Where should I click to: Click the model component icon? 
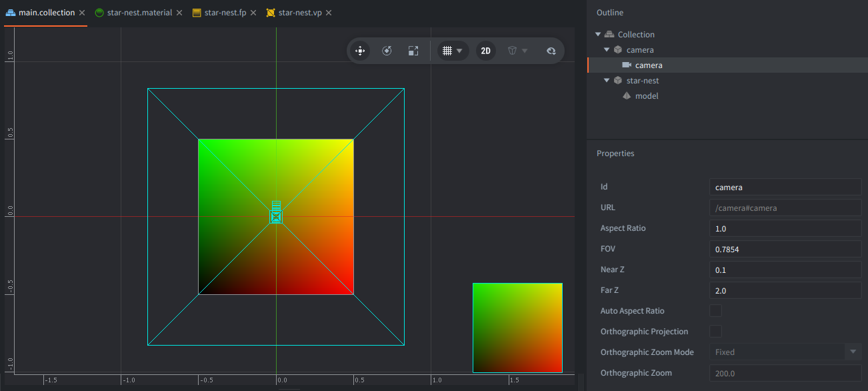pyautogui.click(x=627, y=96)
